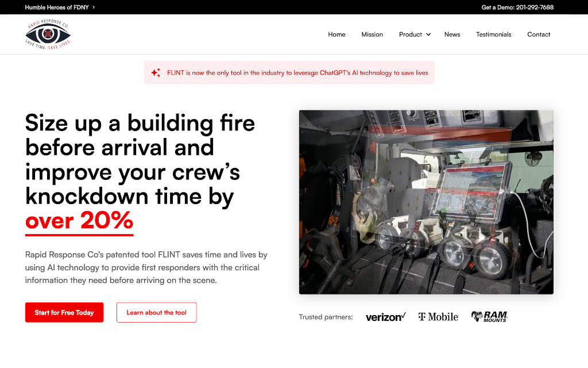Image resolution: width=588 pixels, height=368 pixels.
Task: Click the arrow beside Humble Heroes of FDNY
Action: [x=94, y=7]
